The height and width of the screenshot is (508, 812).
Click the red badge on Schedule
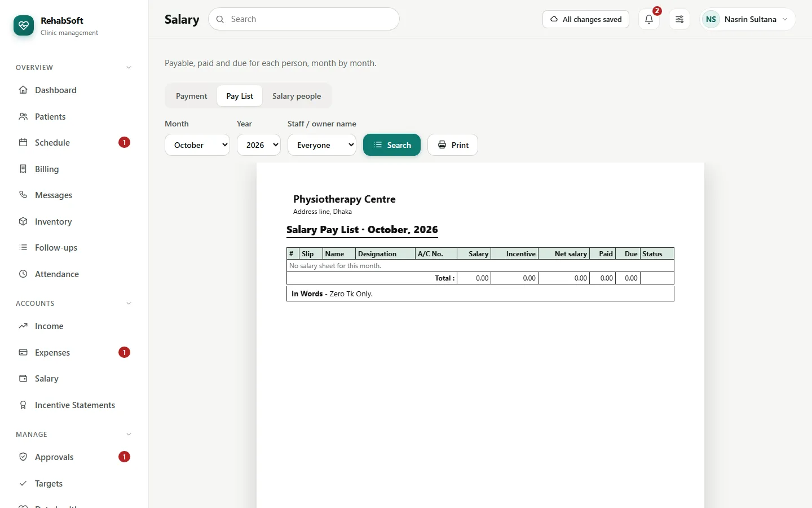point(125,143)
